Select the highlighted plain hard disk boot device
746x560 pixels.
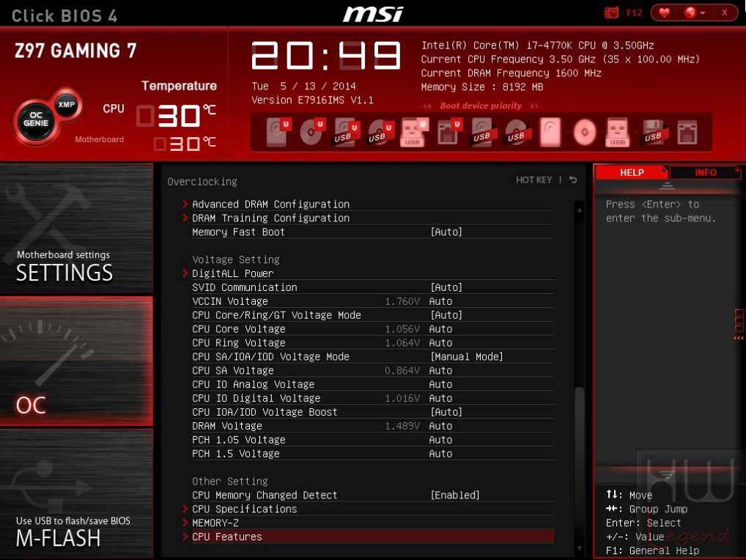pyautogui.click(x=550, y=132)
